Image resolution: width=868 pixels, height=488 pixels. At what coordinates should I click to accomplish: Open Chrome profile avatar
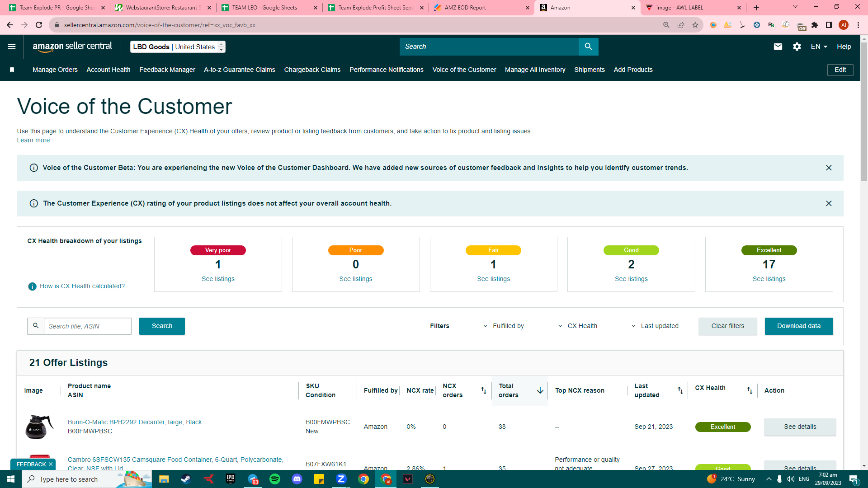click(844, 25)
